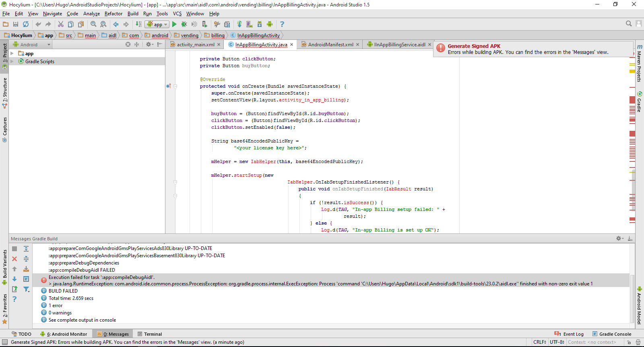Toggle the Messages filter funnel icon

pos(26,289)
